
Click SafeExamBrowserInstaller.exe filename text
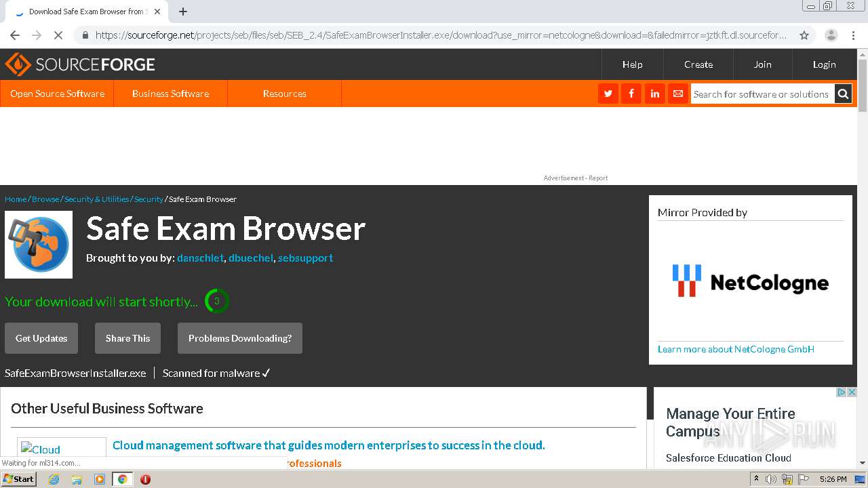click(75, 373)
